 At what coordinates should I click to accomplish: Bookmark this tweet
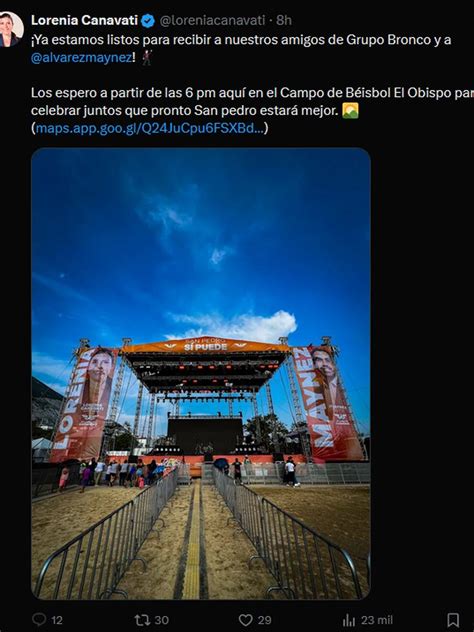point(453,620)
